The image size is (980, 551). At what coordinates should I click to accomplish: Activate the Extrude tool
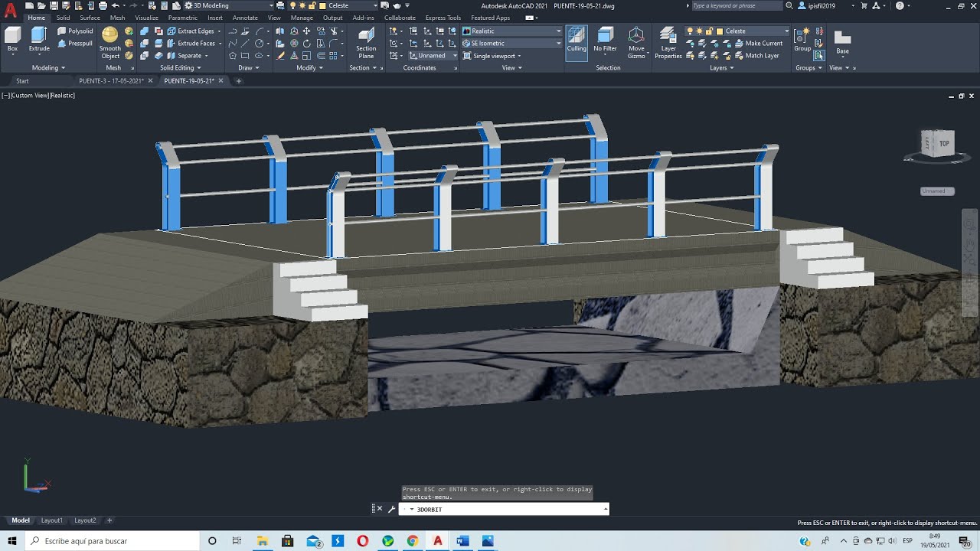[39, 40]
